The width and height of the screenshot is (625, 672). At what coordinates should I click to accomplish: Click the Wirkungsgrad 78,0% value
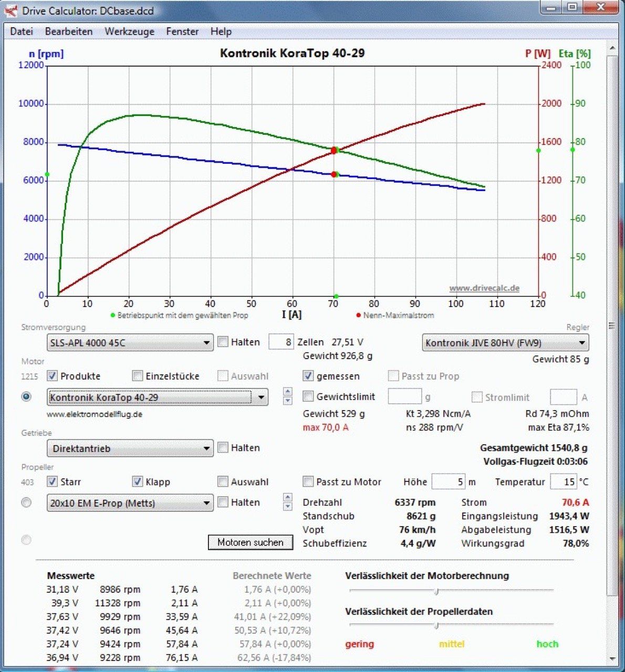pos(576,543)
